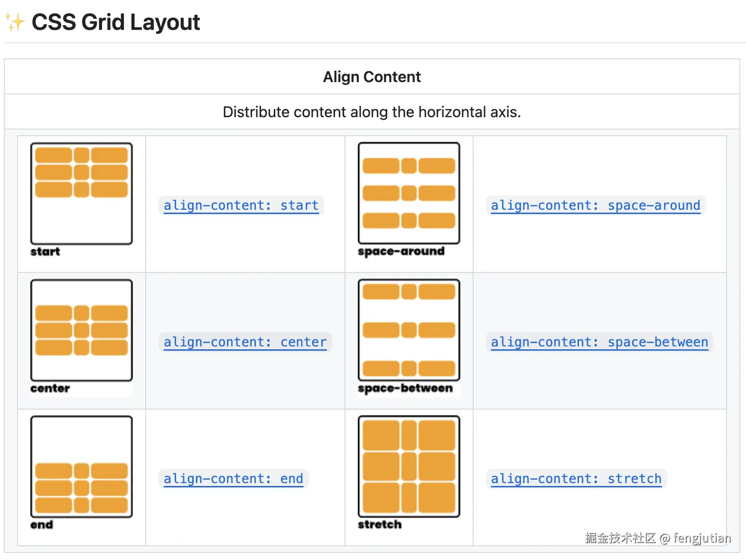Click the sparkles emoji beside the title

(15, 22)
